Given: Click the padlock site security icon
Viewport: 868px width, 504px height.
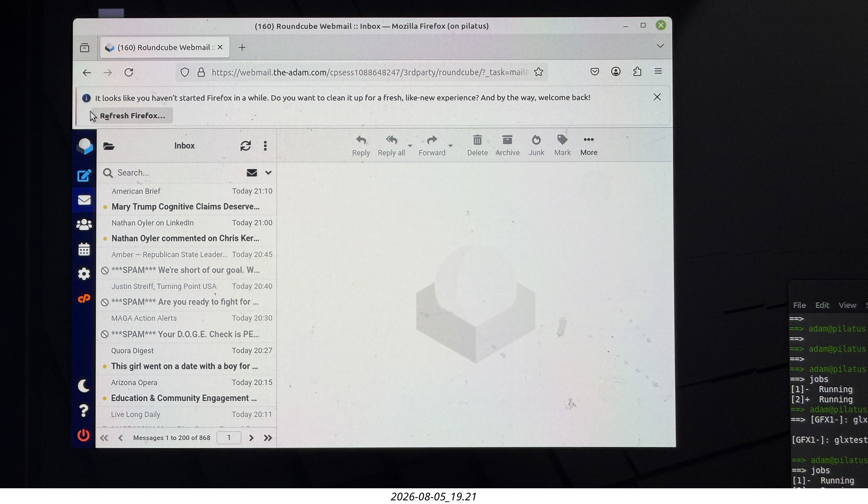Looking at the screenshot, I should click(201, 72).
